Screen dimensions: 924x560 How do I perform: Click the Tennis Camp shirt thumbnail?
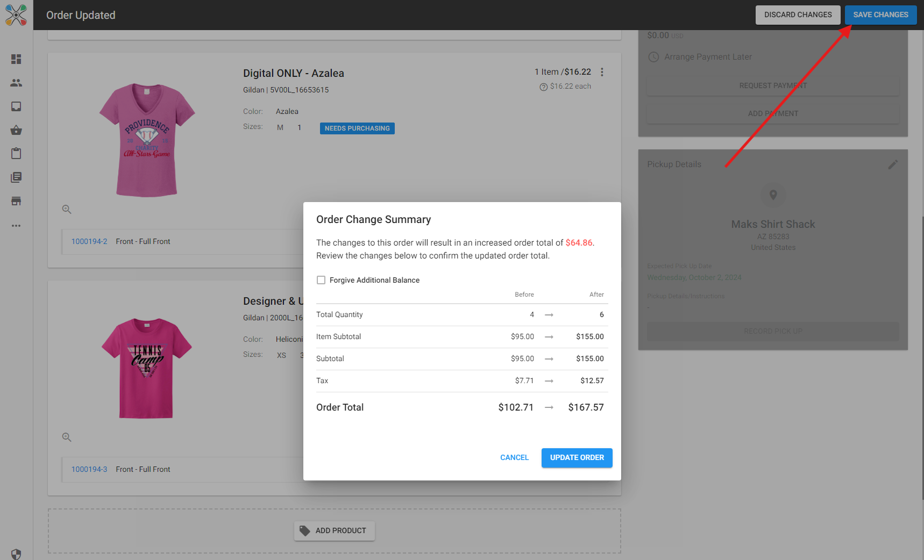click(x=146, y=369)
